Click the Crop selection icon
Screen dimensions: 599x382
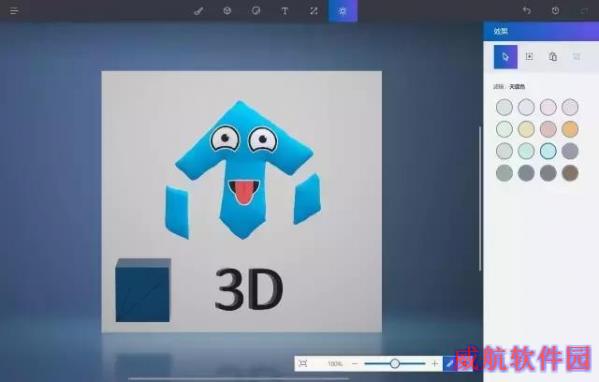(x=529, y=57)
